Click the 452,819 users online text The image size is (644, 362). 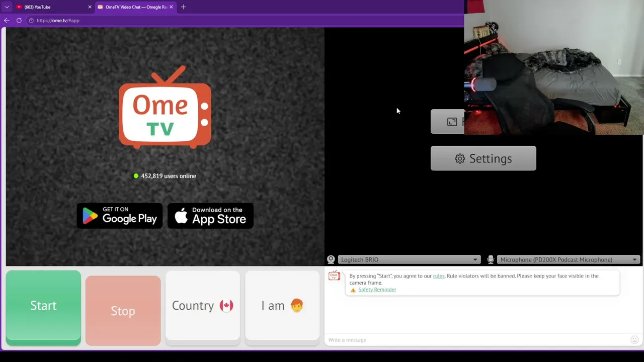coord(169,176)
